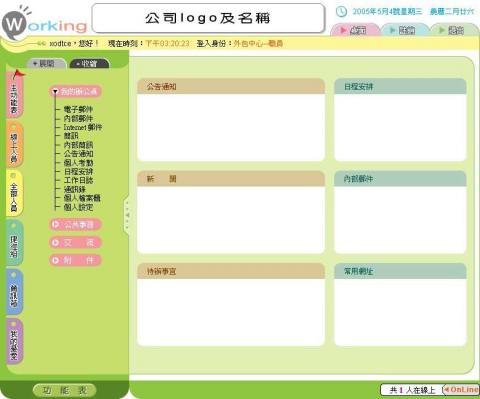This screenshot has height=399, width=480.
Task: Select the teal vertical sidebar tab
Action: click(14, 243)
